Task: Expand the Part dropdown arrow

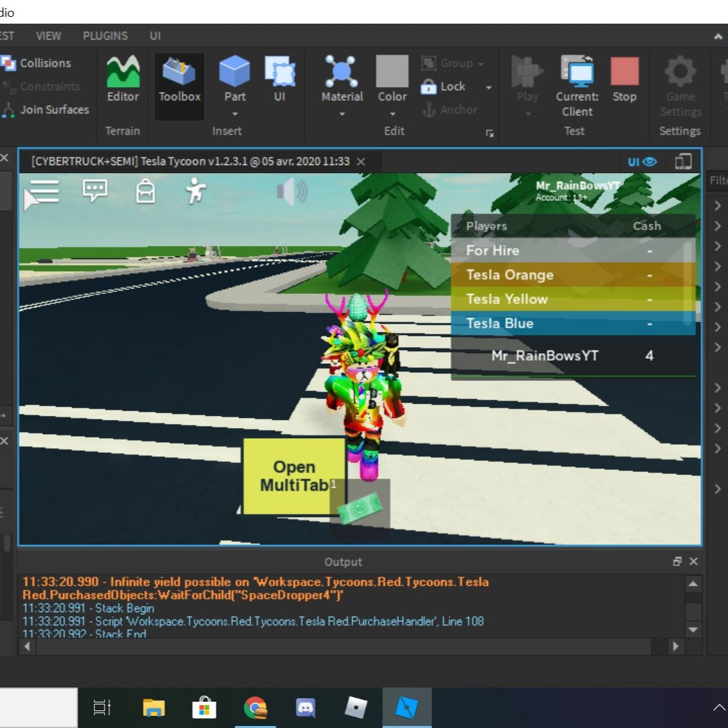Action: [235, 114]
